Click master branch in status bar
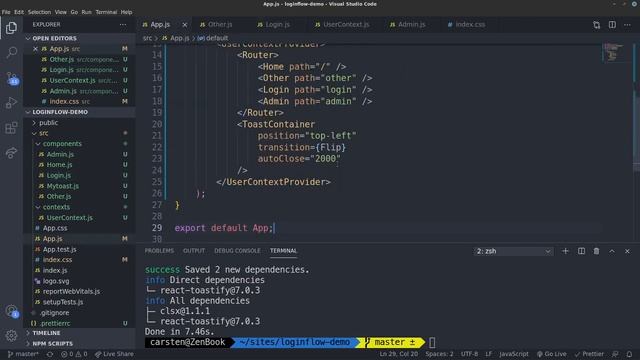This screenshot has height=360, width=640. tap(23, 354)
